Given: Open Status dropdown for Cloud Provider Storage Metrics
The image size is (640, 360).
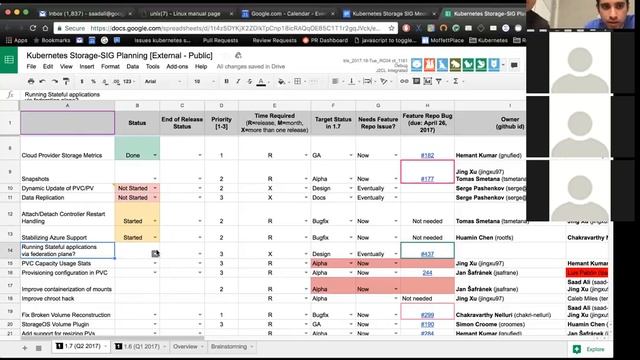Looking at the screenshot, I should (155, 155).
